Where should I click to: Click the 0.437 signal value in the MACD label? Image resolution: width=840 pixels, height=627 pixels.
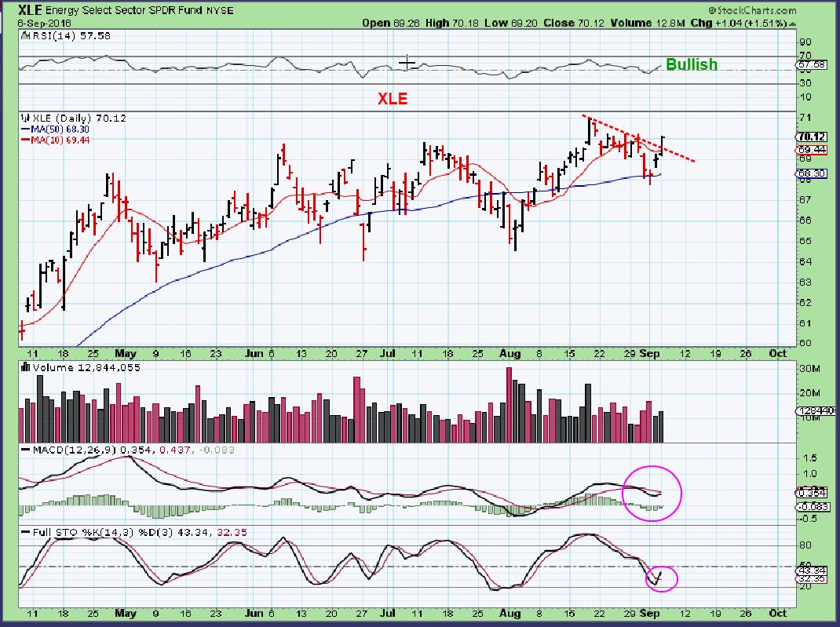pyautogui.click(x=173, y=450)
